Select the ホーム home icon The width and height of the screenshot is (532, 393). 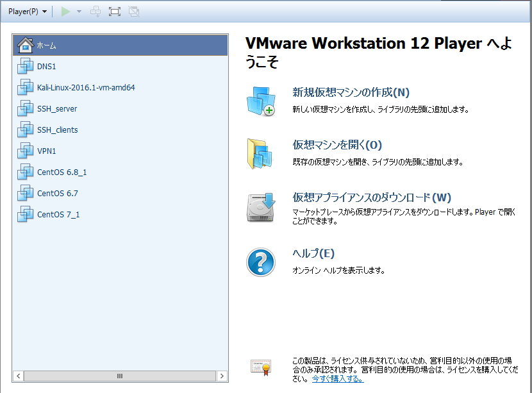(26, 45)
